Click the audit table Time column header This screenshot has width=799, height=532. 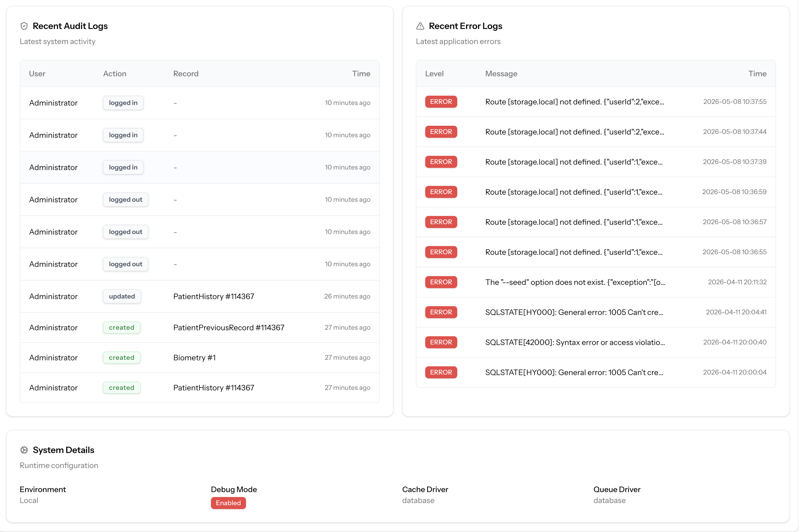coord(361,74)
